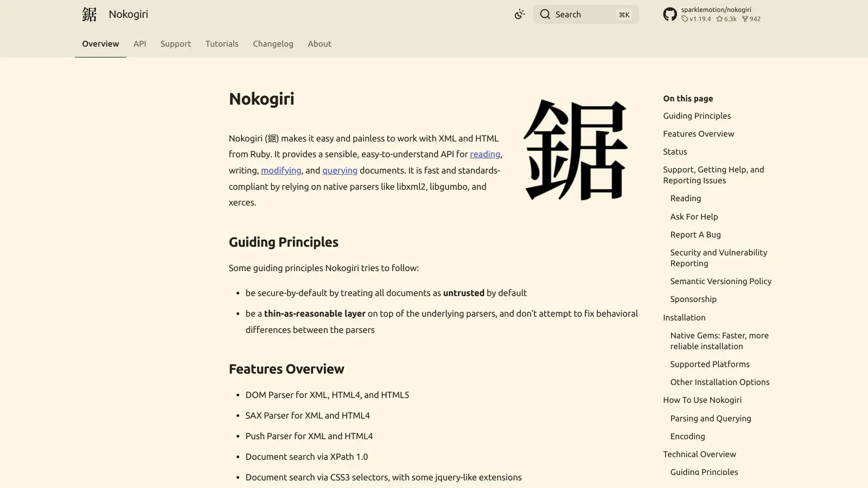Jump to Other Installation Options
The height and width of the screenshot is (488, 868).
click(719, 382)
